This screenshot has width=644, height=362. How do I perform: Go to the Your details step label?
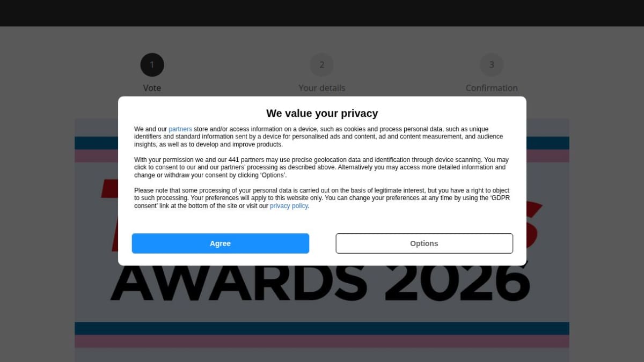(322, 88)
